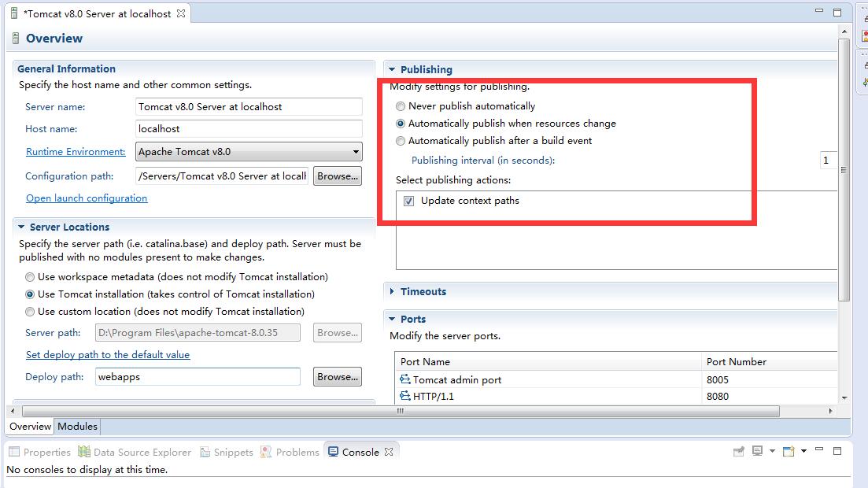The width and height of the screenshot is (868, 488).
Task: Click the disabled Server path field
Action: pyautogui.click(x=198, y=333)
